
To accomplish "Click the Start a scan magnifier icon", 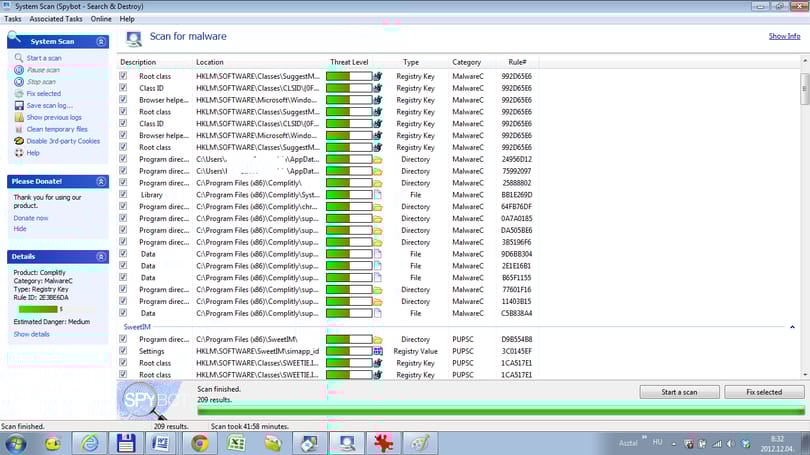I will tap(19, 58).
